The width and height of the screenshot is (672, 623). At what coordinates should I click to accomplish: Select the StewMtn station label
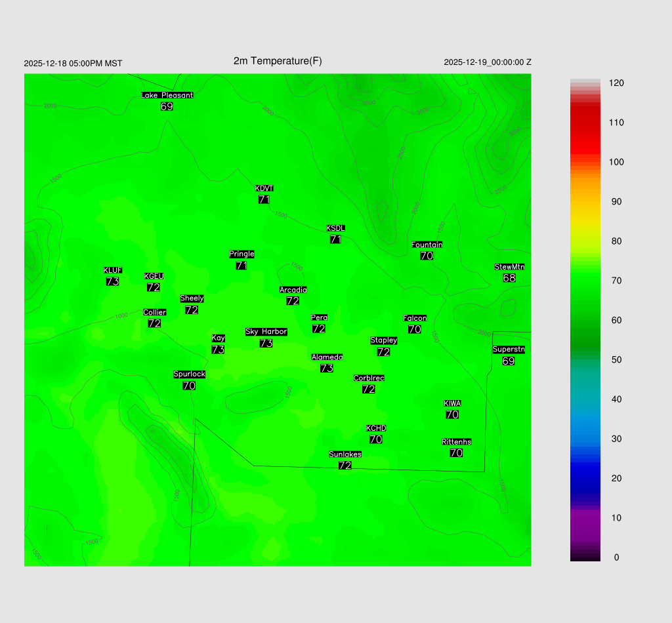509,267
